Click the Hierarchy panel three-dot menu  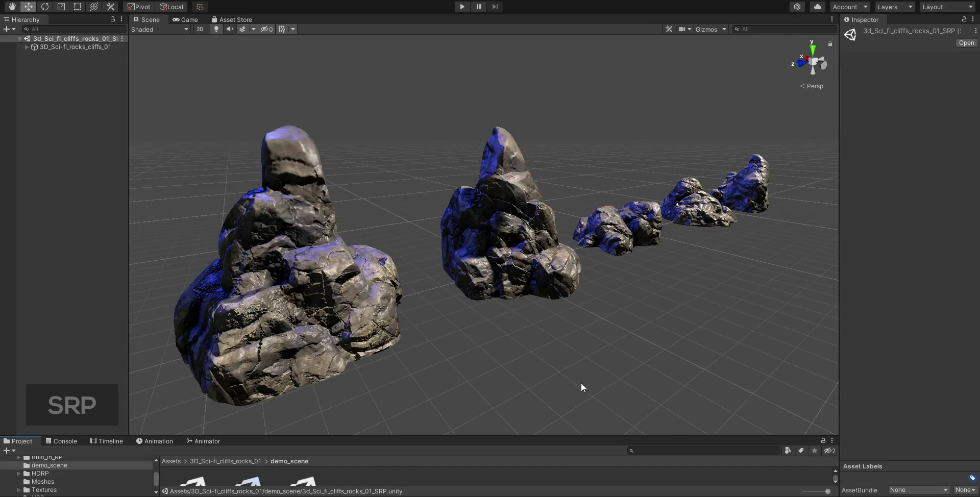(x=121, y=19)
